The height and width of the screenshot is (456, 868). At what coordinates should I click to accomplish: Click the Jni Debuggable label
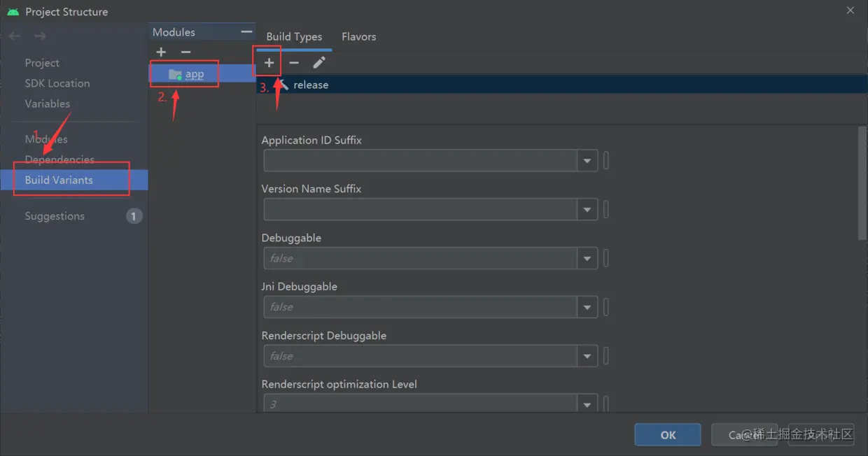(x=299, y=287)
